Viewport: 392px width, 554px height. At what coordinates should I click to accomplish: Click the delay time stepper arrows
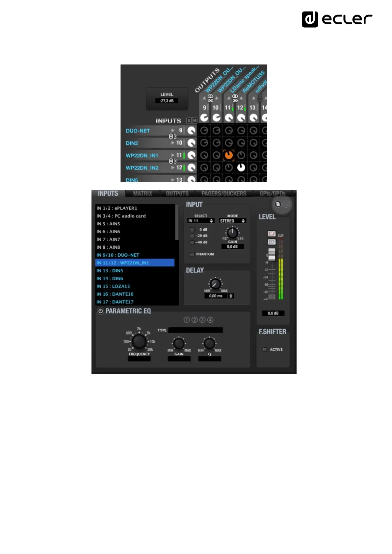pyautogui.click(x=231, y=296)
